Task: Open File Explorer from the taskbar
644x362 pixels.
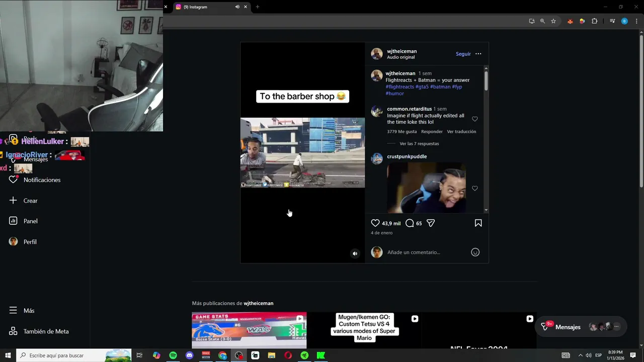Action: pyautogui.click(x=272, y=355)
